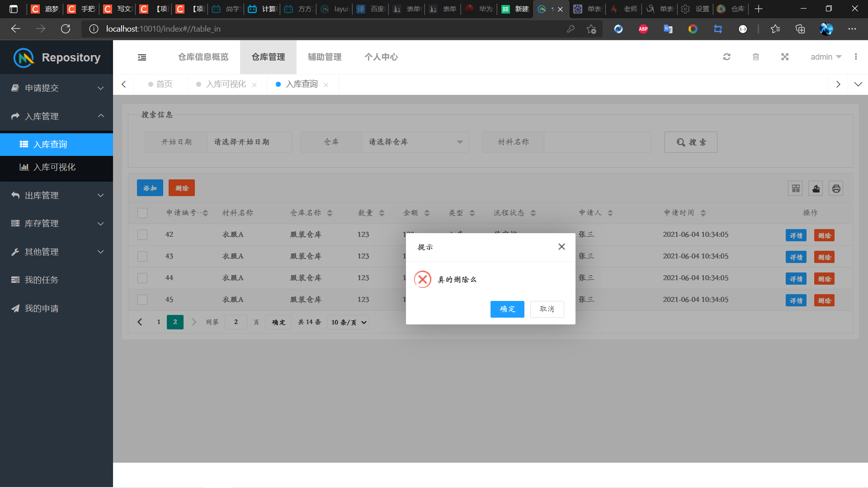Check the select-all header checkbox

click(x=142, y=213)
